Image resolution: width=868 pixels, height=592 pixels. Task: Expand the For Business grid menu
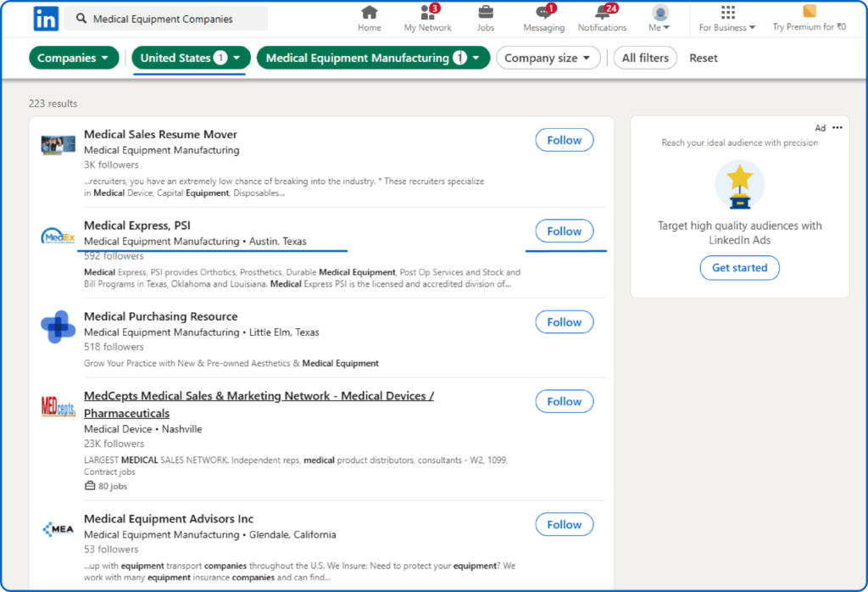(726, 19)
